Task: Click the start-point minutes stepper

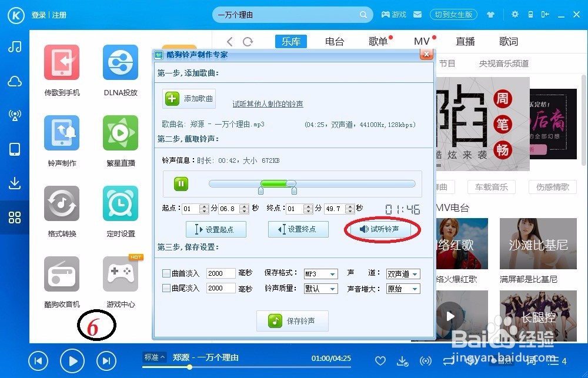Action: click(x=204, y=209)
